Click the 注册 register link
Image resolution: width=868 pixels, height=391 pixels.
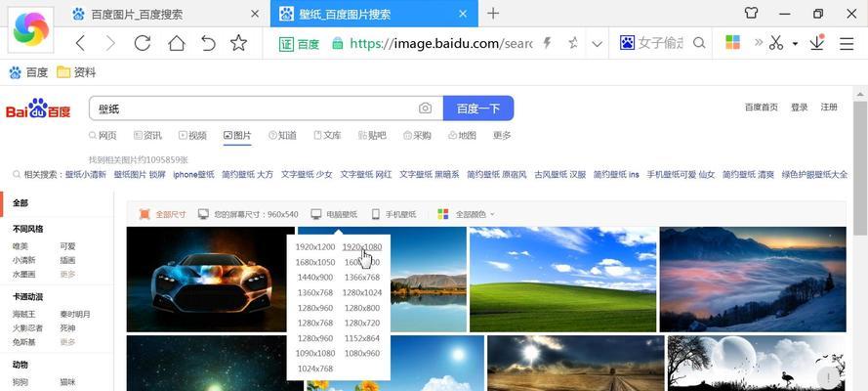click(x=829, y=108)
